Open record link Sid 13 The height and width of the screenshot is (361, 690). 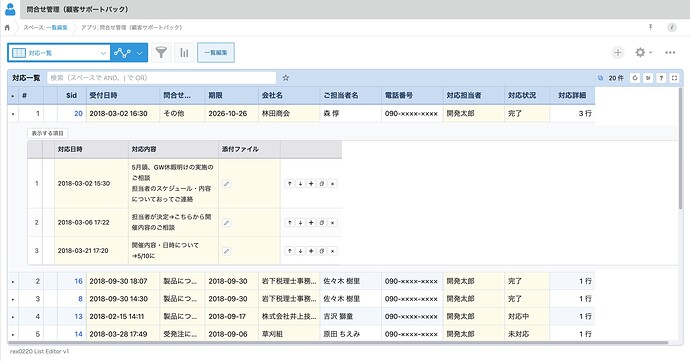point(78,316)
